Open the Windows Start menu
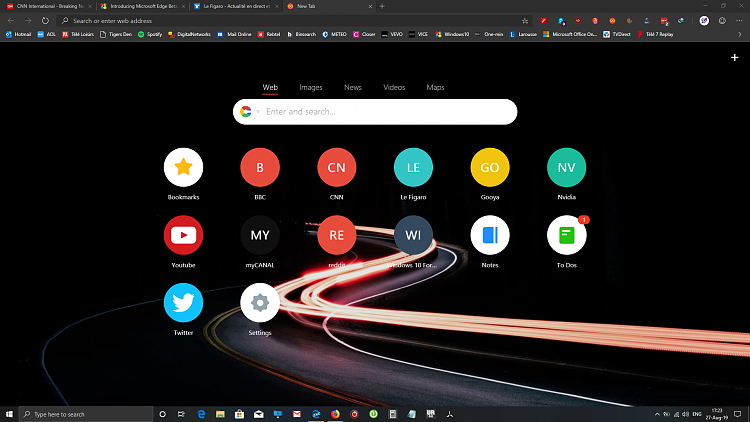 (9, 414)
